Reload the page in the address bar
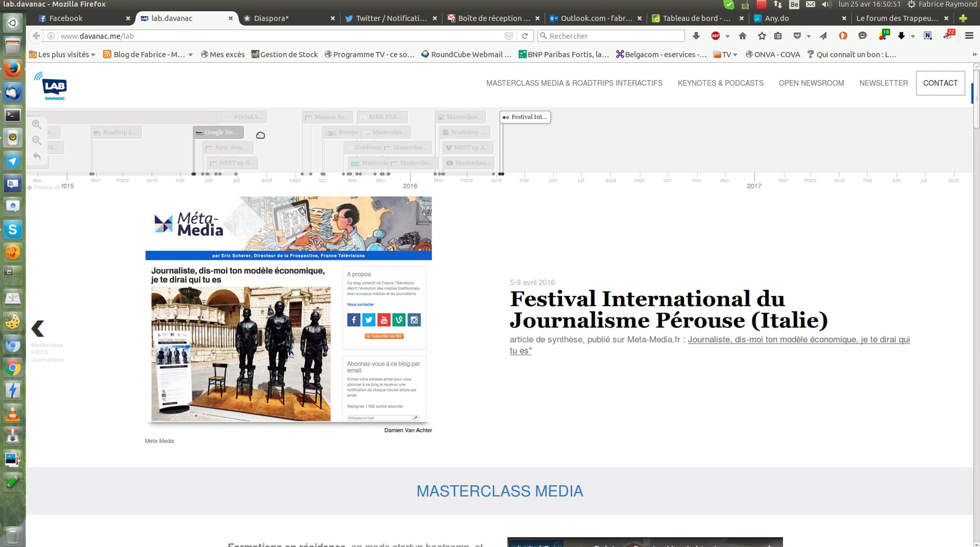Viewport: 980px width, 547px height. pyautogui.click(x=525, y=36)
